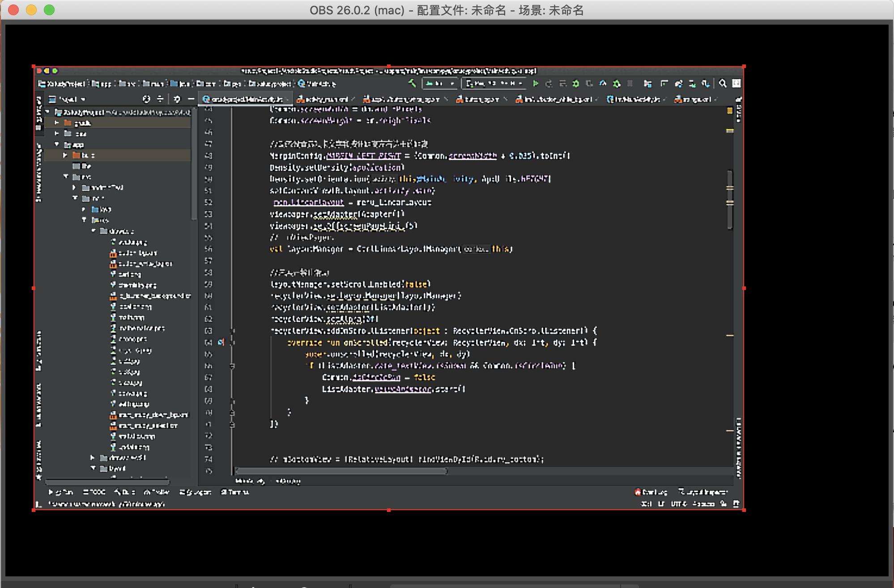Click the 4 spaces indent status entry
The width and height of the screenshot is (894, 588).
[703, 504]
